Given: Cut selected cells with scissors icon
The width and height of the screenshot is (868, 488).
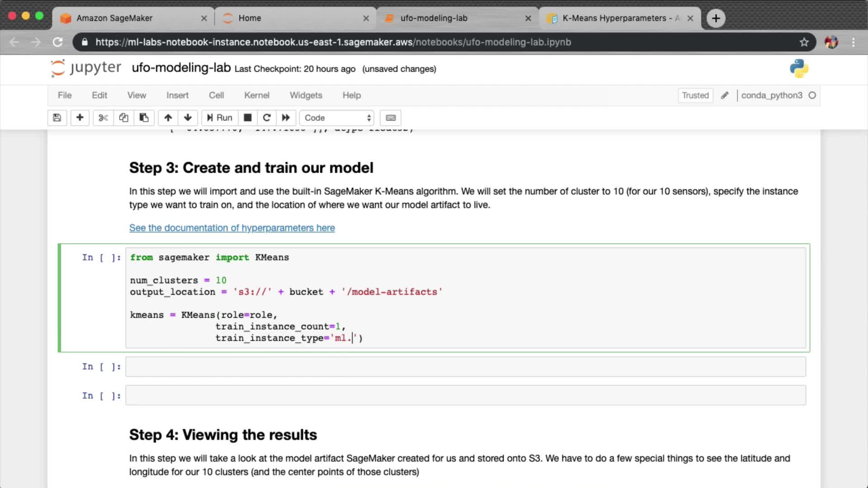Looking at the screenshot, I should 103,118.
